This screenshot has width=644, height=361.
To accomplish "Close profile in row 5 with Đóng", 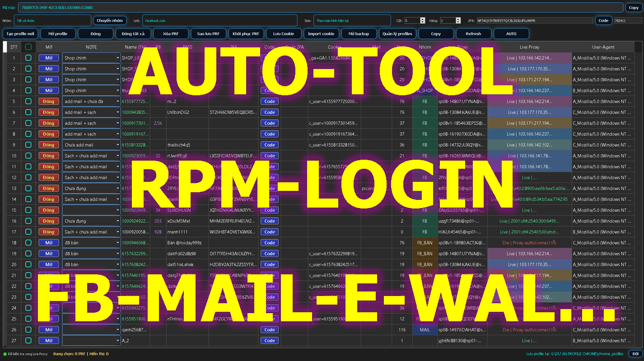I will pyautogui.click(x=49, y=101).
